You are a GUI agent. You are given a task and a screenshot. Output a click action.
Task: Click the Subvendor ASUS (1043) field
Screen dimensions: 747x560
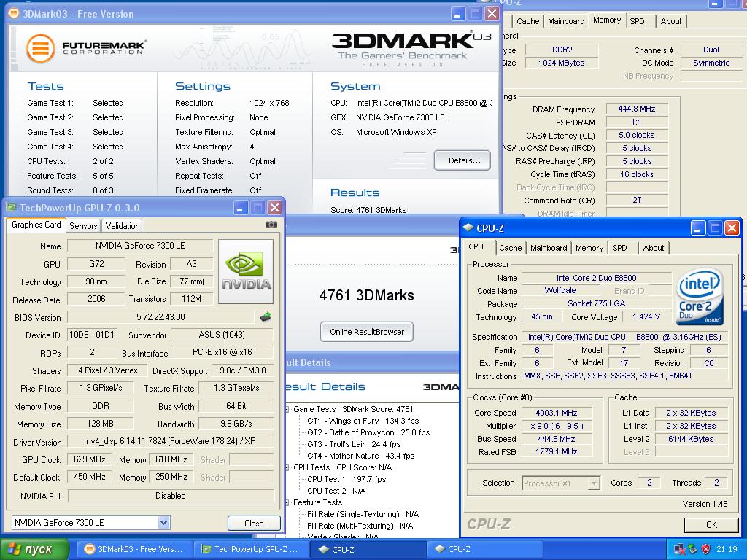click(222, 335)
